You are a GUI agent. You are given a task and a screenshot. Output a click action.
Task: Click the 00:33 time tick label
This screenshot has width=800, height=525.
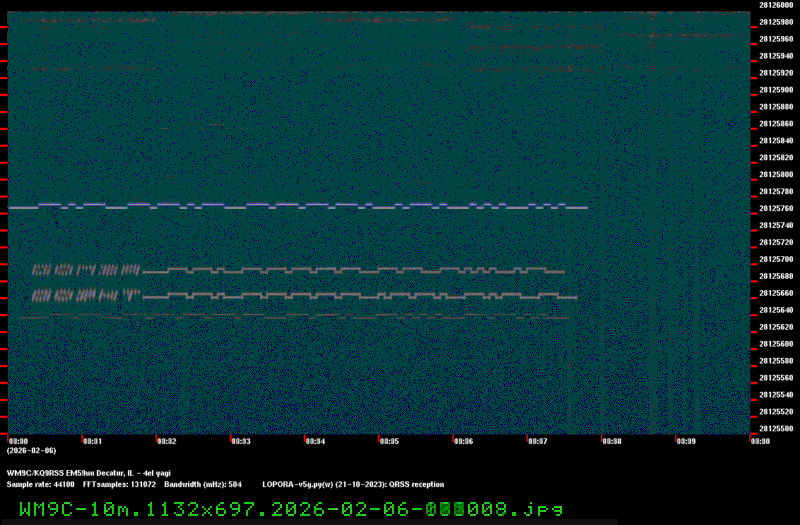pos(241,440)
